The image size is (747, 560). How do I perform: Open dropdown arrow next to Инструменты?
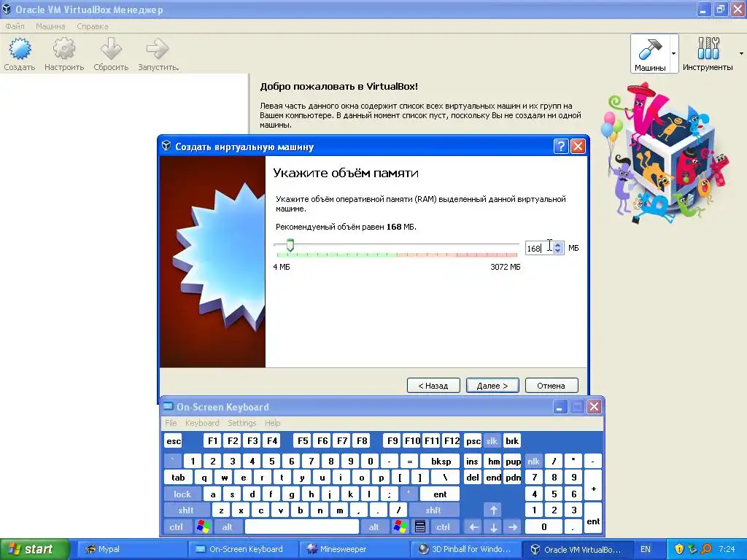click(741, 53)
